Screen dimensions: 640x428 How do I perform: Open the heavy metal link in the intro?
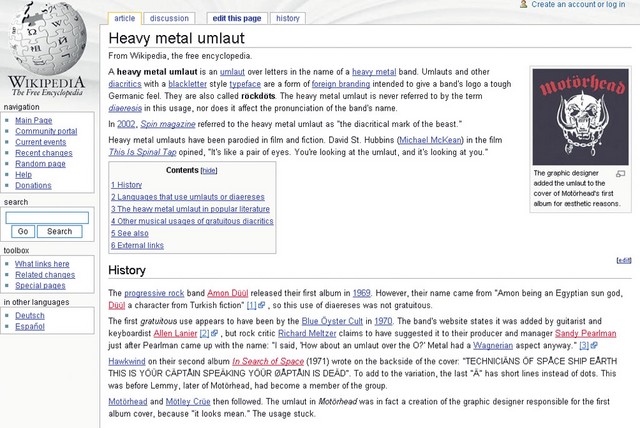click(x=374, y=72)
